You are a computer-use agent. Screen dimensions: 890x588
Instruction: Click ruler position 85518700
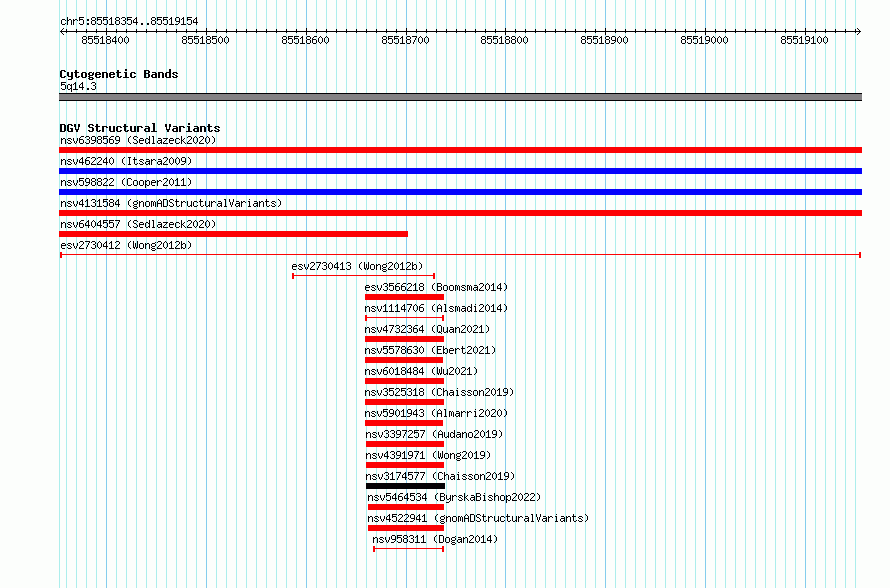pos(405,40)
